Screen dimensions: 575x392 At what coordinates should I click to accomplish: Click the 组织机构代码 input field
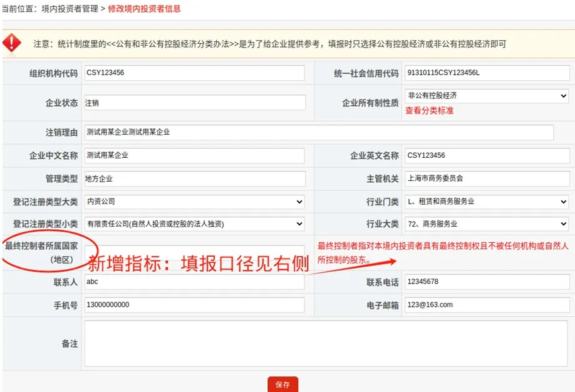(x=194, y=73)
